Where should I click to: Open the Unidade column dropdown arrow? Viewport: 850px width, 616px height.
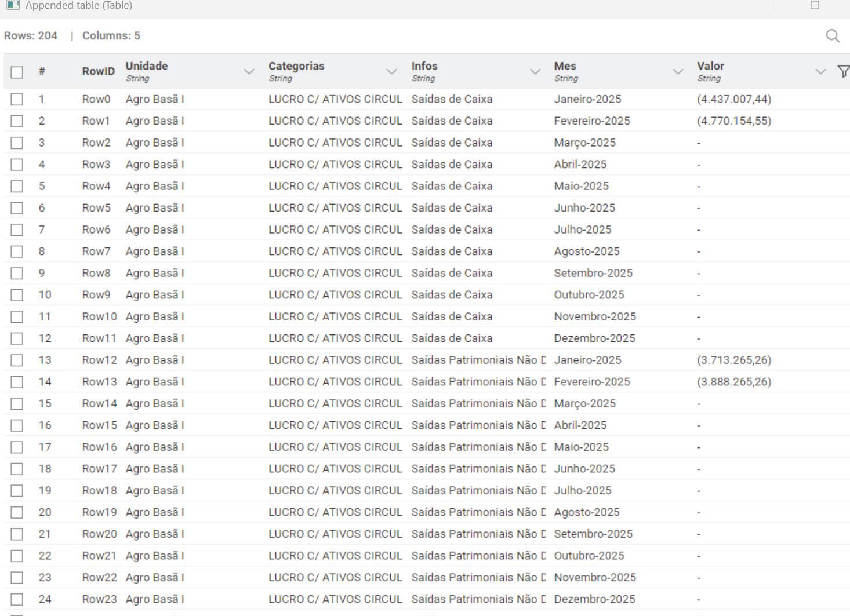tap(249, 72)
